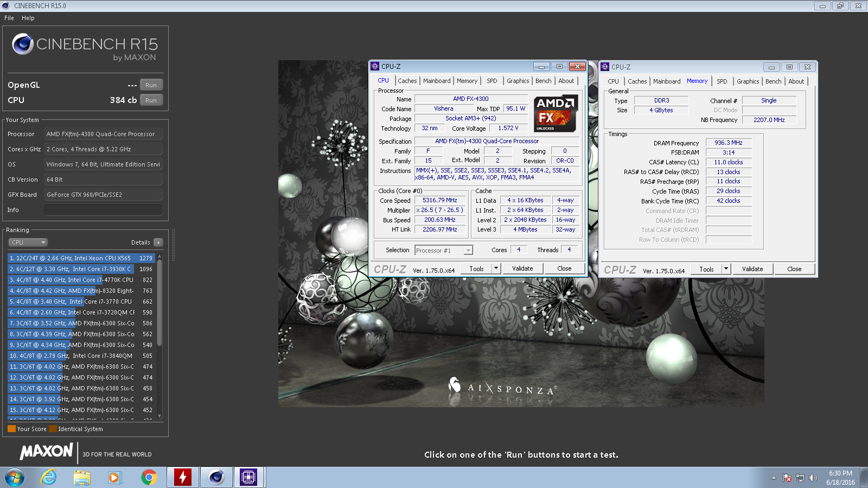Open SPD tab in right CPU-Z
Viewport: 868px width, 488px height.
(722, 81)
